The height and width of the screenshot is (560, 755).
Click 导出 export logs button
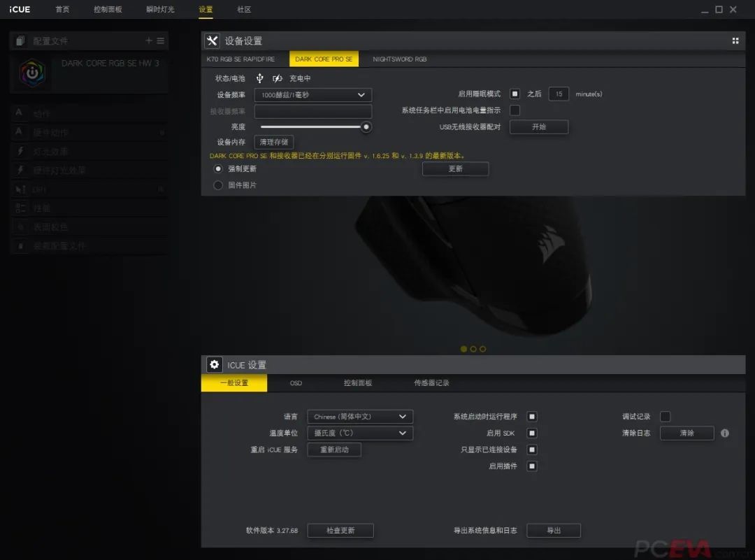coord(554,530)
